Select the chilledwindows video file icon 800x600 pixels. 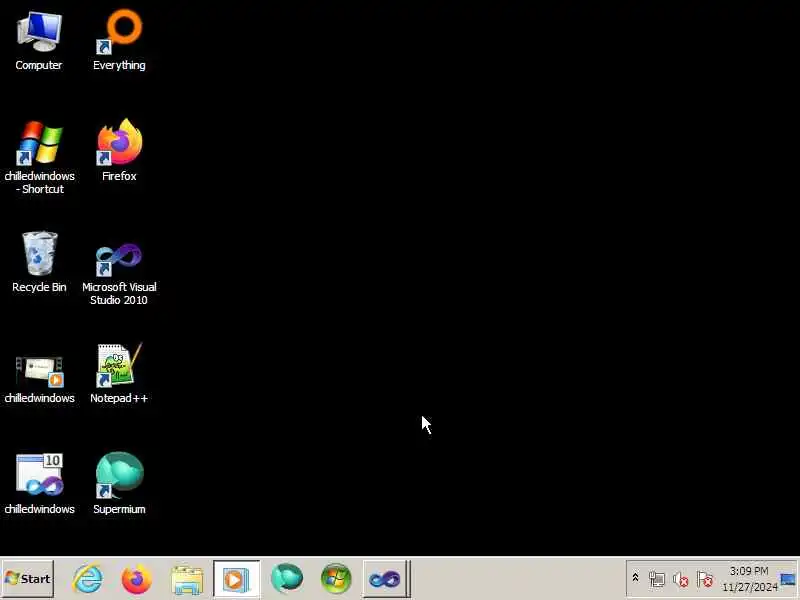(39, 379)
